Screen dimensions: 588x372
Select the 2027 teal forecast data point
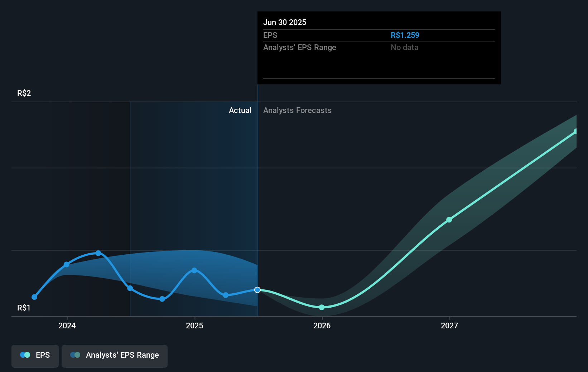[x=449, y=220]
